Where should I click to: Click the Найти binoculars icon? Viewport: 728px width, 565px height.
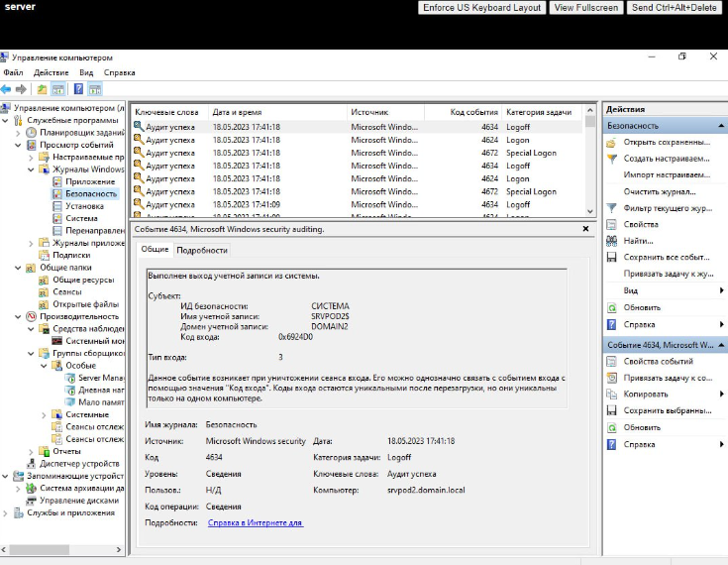coord(612,241)
